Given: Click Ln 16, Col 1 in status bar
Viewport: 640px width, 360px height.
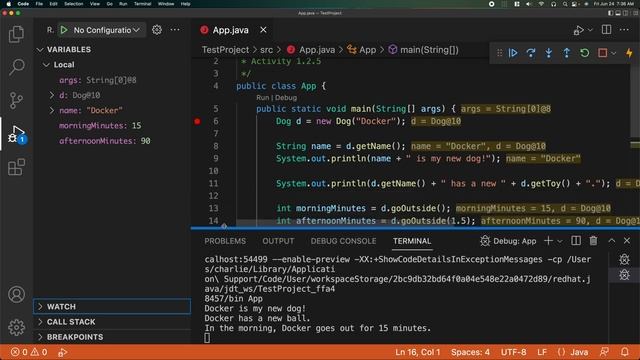Looking at the screenshot, I should click(418, 352).
